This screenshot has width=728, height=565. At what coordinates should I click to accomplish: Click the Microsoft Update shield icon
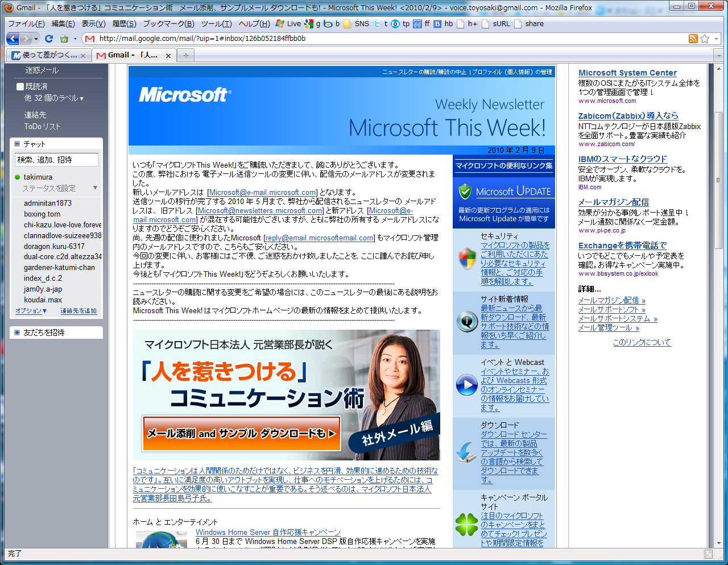[465, 192]
